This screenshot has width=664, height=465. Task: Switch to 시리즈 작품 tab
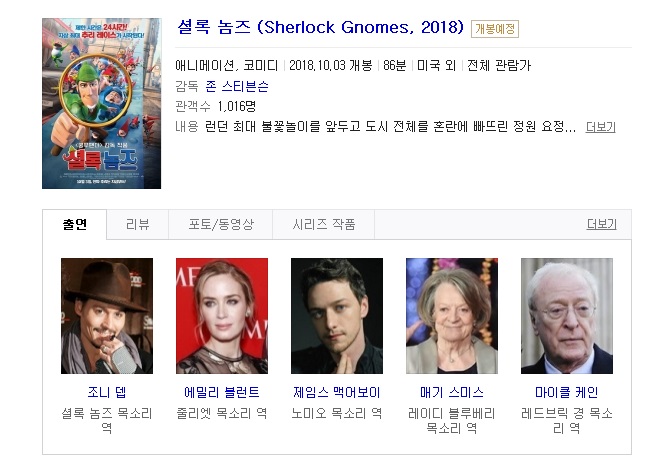click(x=324, y=224)
